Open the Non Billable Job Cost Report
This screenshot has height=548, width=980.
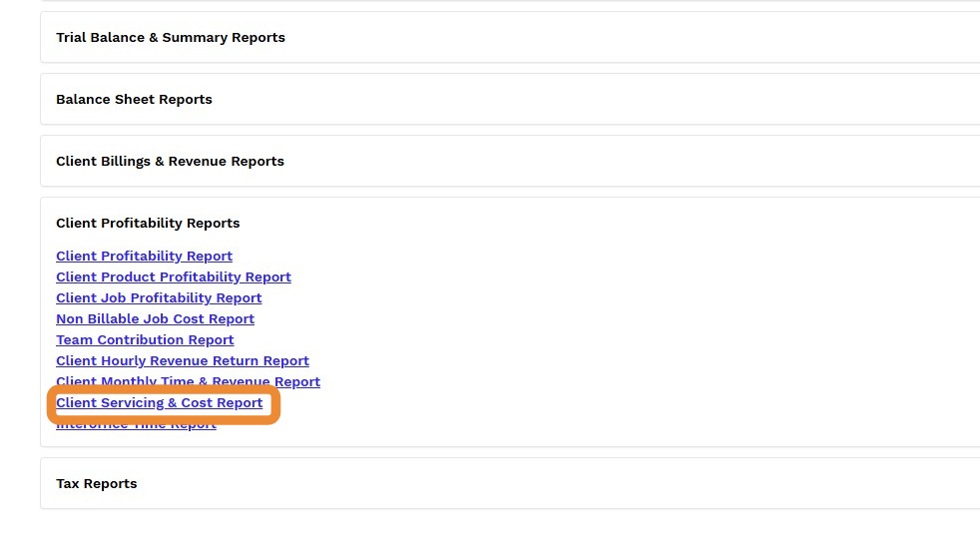[x=155, y=319]
